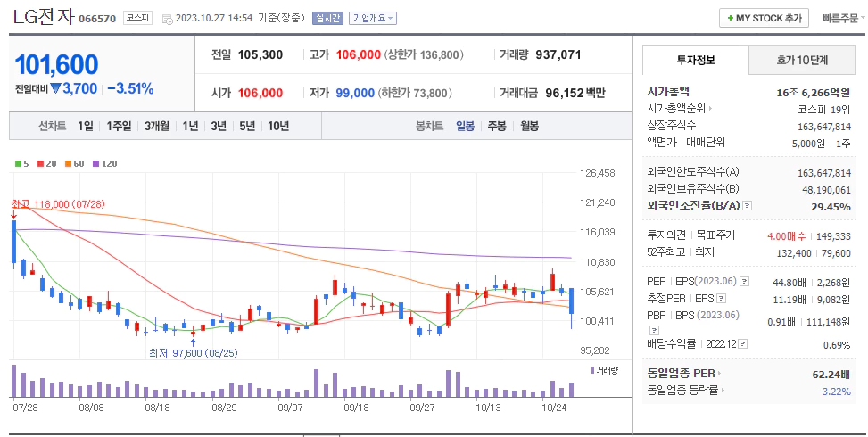Screen dimensions: 868x437
Task: Click the LG전자 stock name
Action: click(43, 17)
